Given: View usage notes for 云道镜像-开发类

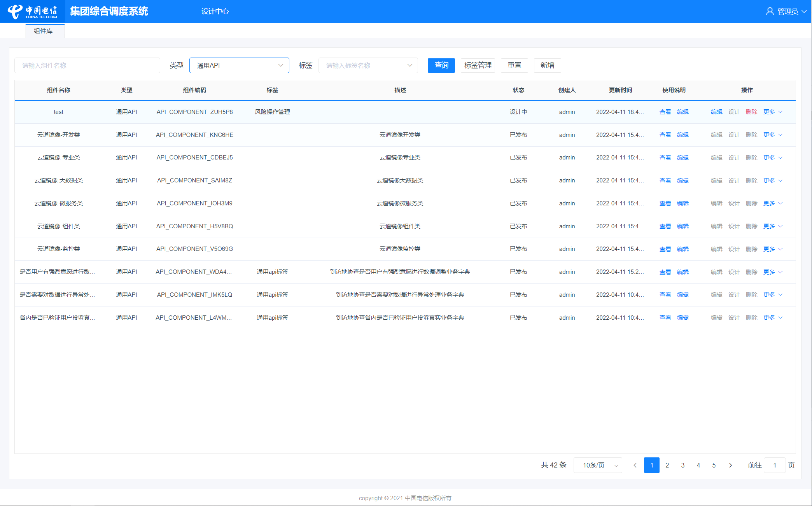Looking at the screenshot, I should point(665,135).
